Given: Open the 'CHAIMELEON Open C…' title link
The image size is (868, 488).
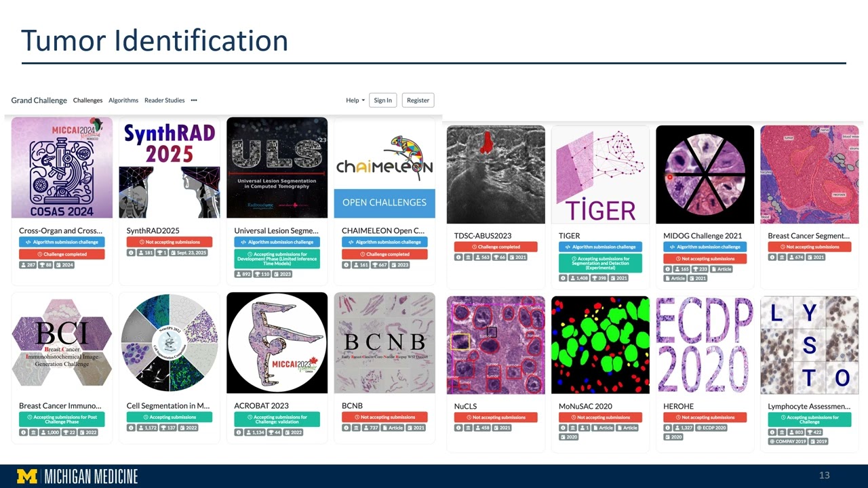Looking at the screenshot, I should point(383,230).
